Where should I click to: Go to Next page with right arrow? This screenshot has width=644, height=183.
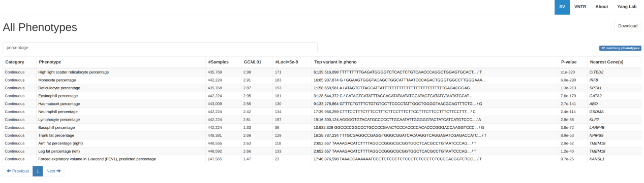click(x=53, y=171)
